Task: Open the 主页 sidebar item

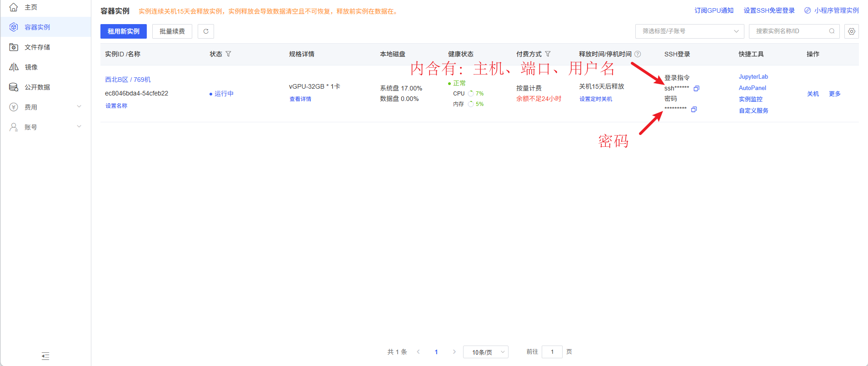Action: coord(45,7)
